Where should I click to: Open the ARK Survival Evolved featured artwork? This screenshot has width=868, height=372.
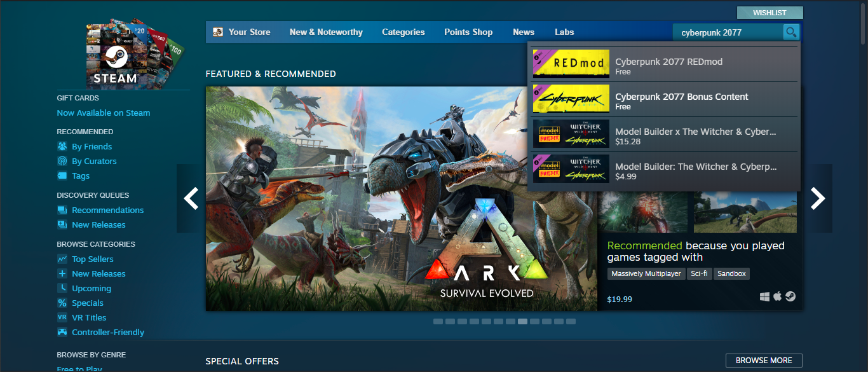click(402, 198)
